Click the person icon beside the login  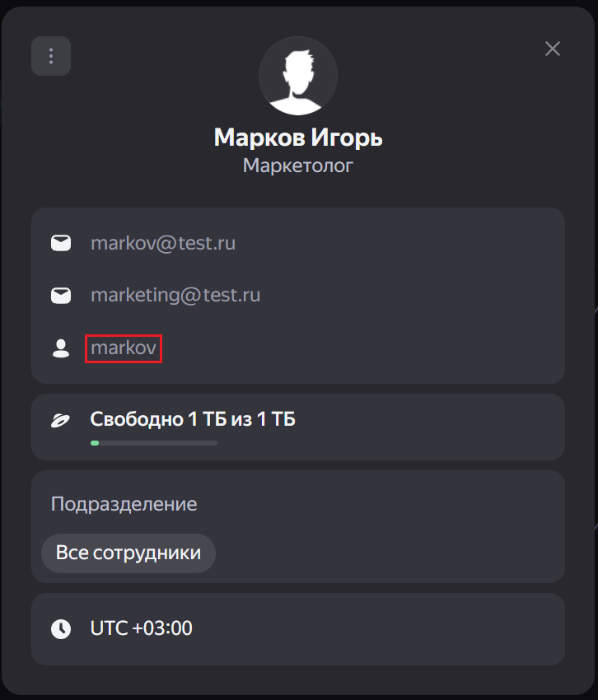[x=61, y=348]
